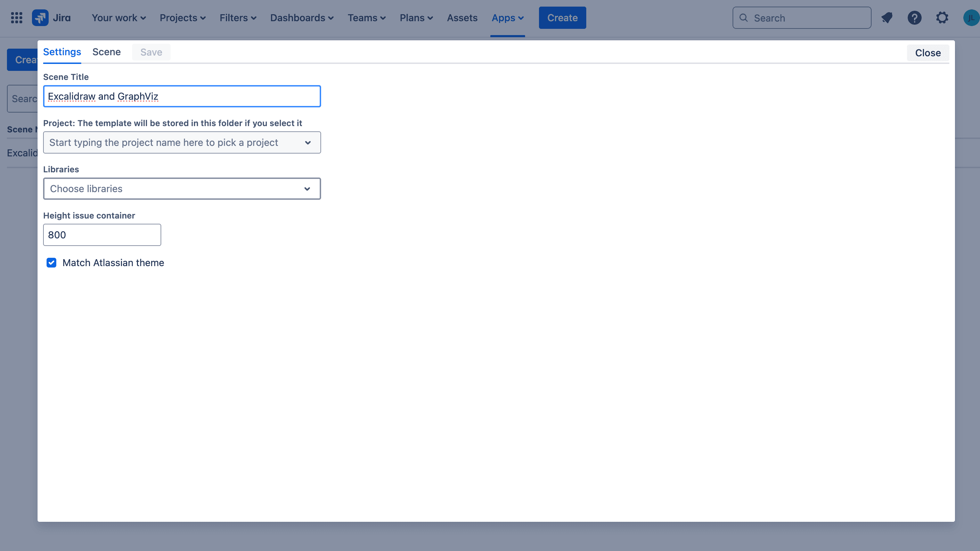Go to Assets in top navigation

click(x=462, y=18)
